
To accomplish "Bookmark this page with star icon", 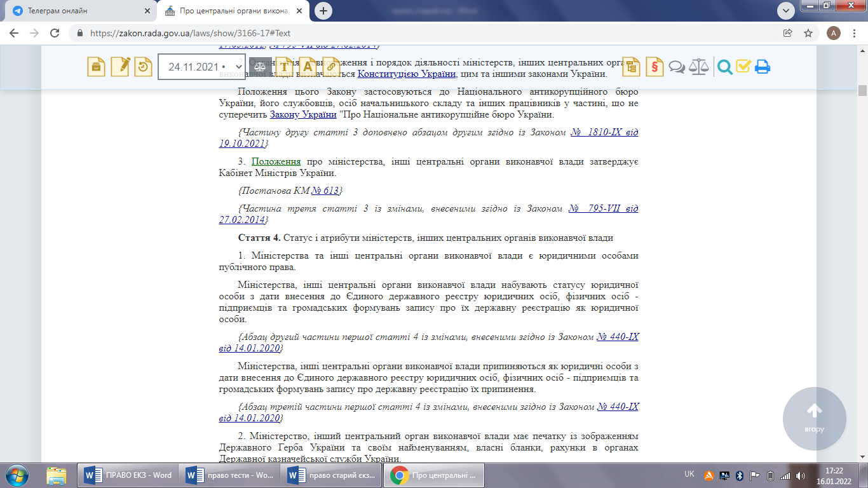I will pos(808,33).
